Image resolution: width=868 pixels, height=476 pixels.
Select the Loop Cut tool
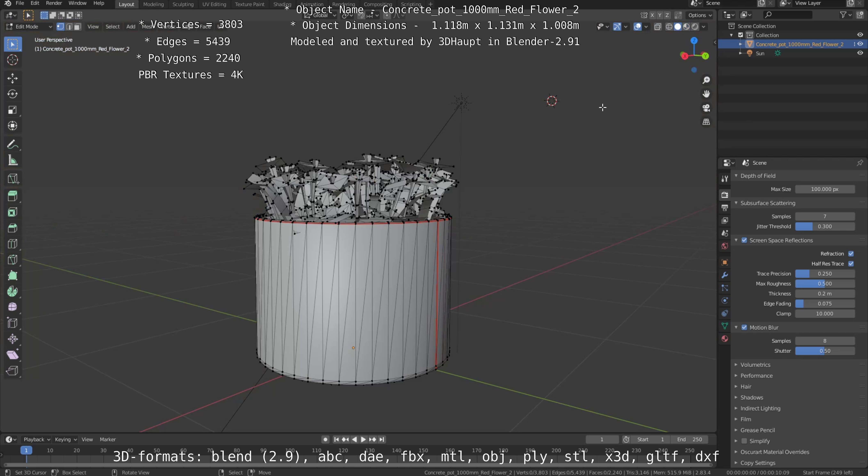click(13, 244)
